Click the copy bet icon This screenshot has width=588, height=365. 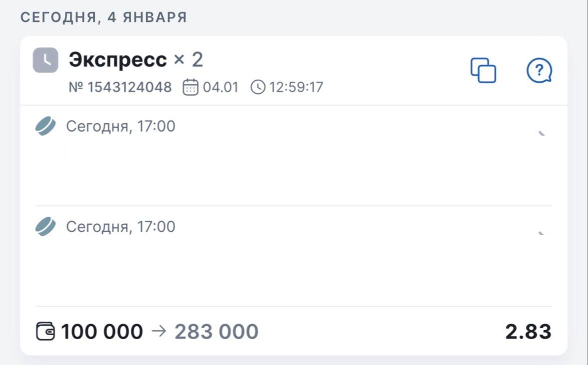[483, 70]
